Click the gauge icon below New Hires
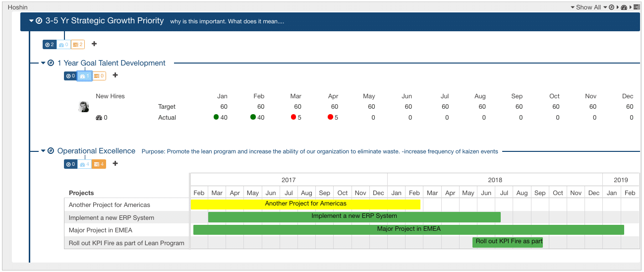This screenshot has height=272, width=644. coord(98,118)
